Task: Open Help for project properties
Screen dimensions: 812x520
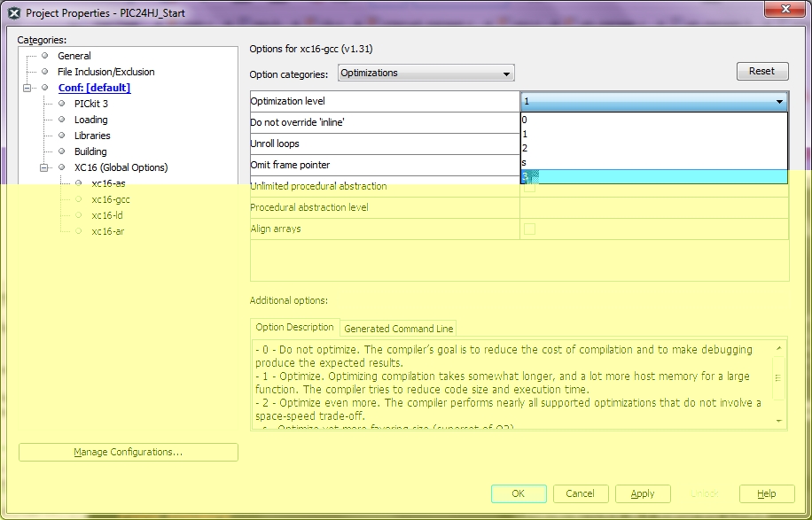Action: (x=767, y=493)
